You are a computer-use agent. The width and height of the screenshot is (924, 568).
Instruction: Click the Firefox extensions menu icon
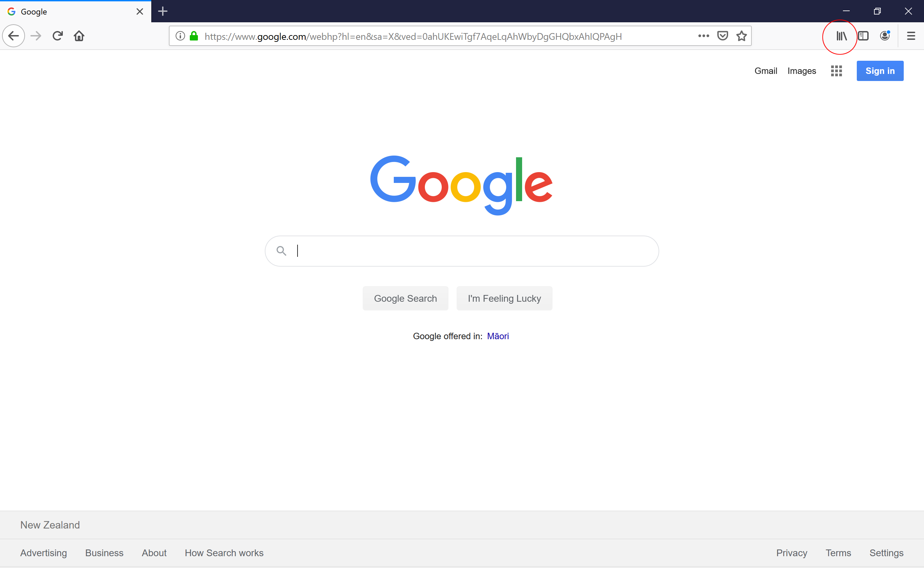tap(842, 36)
